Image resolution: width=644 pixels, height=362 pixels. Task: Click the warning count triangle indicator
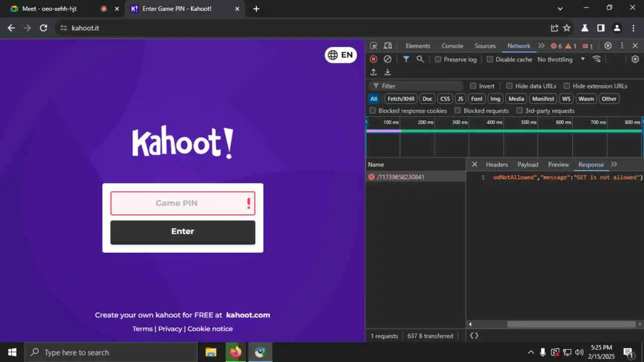571,46
